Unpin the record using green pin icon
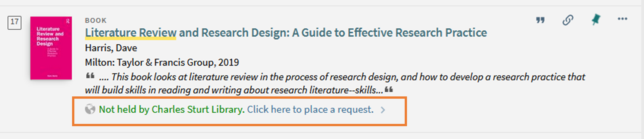The width and height of the screenshot is (644, 139). [596, 19]
